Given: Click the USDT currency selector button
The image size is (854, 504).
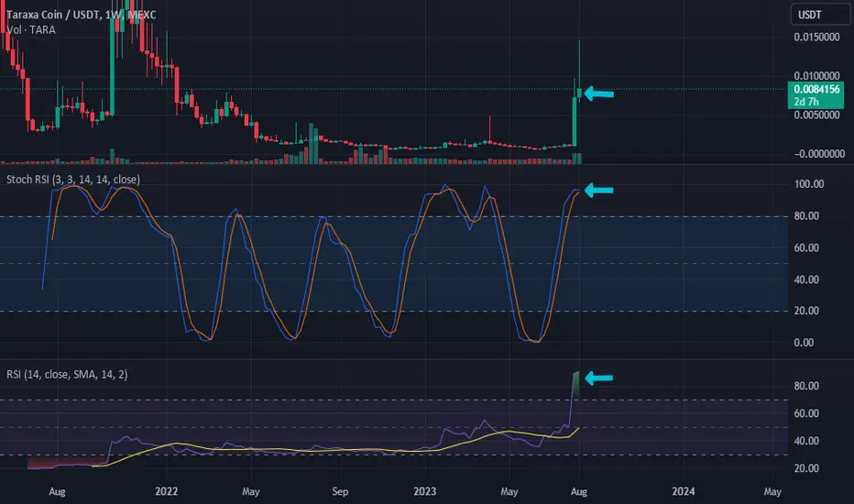Looking at the screenshot, I should pyautogui.click(x=820, y=15).
